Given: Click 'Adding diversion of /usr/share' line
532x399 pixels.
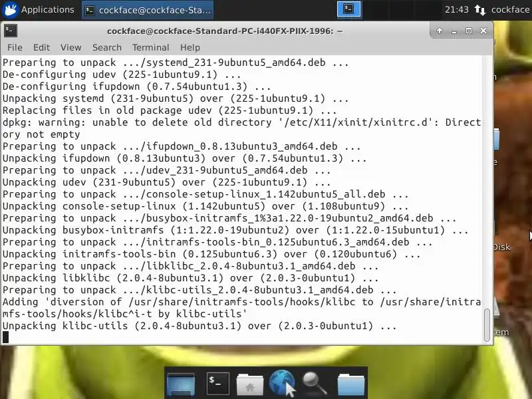Looking at the screenshot, I should (x=241, y=308).
